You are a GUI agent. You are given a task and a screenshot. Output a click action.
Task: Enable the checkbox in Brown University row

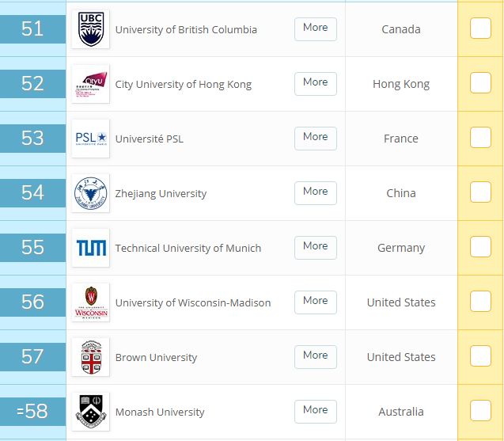pyautogui.click(x=480, y=356)
